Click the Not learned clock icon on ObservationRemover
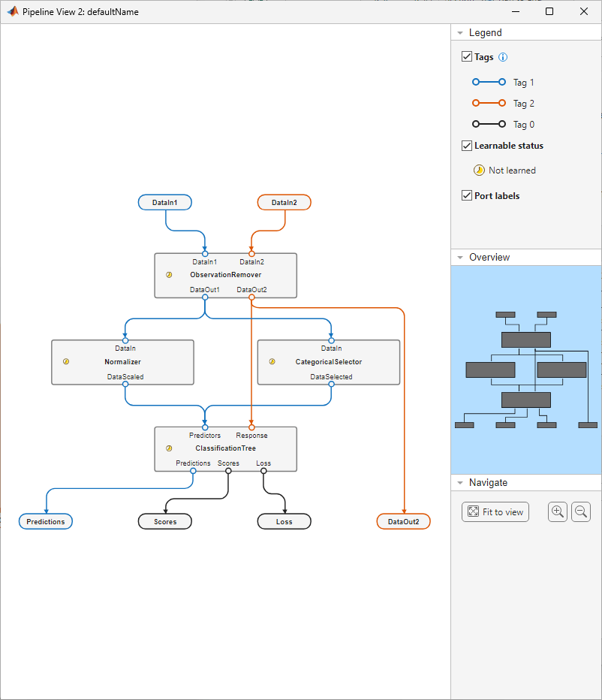602x700 pixels. coord(169,275)
